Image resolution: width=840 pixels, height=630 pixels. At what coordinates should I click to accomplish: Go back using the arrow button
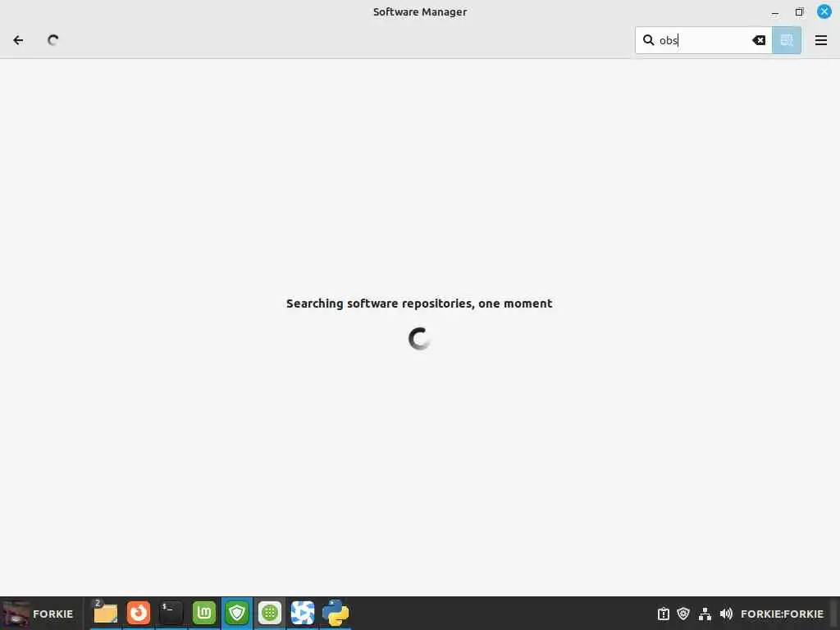click(18, 40)
